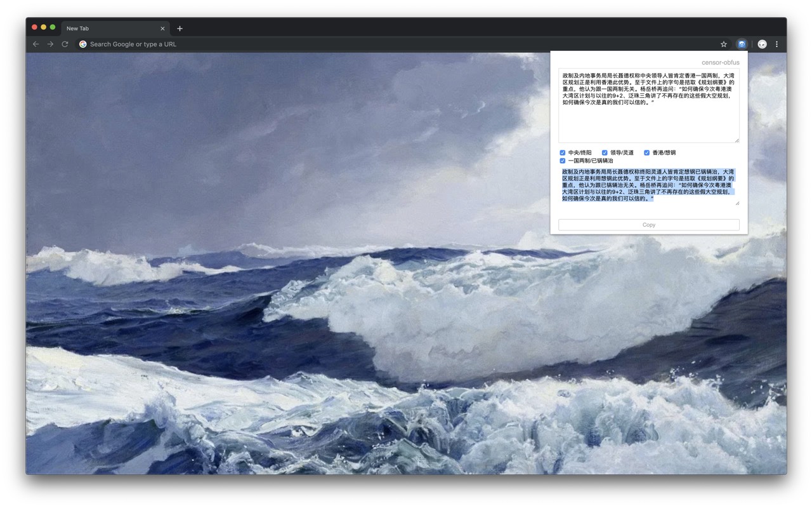
Task: Grab the output text area's resize handle
Action: coord(737,203)
